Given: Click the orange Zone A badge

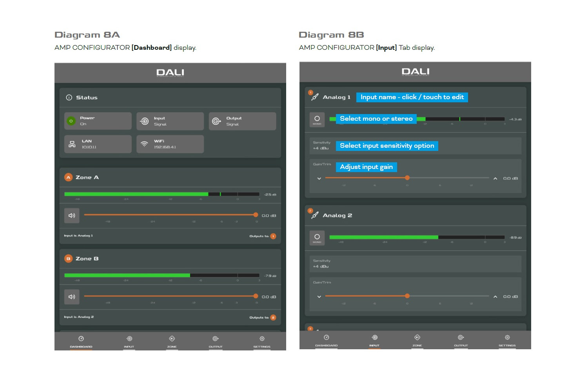Looking at the screenshot, I should 68,178.
